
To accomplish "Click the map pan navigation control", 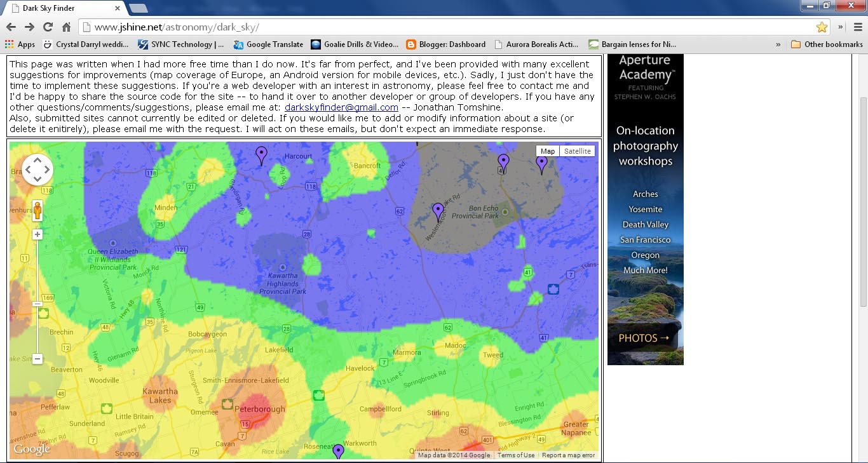I will pyautogui.click(x=37, y=170).
